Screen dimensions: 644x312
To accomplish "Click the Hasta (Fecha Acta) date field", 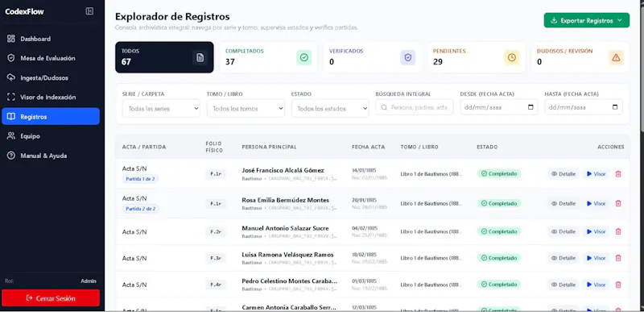I will (584, 107).
